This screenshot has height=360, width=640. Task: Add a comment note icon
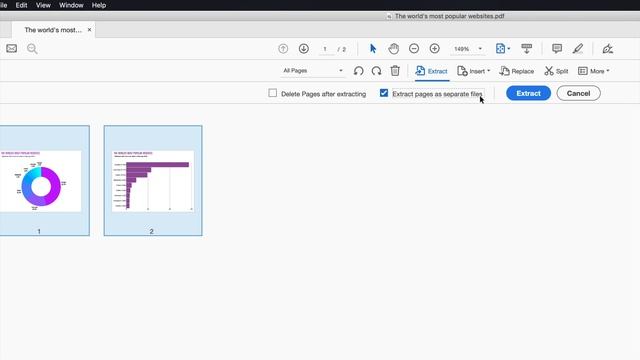(x=557, y=49)
